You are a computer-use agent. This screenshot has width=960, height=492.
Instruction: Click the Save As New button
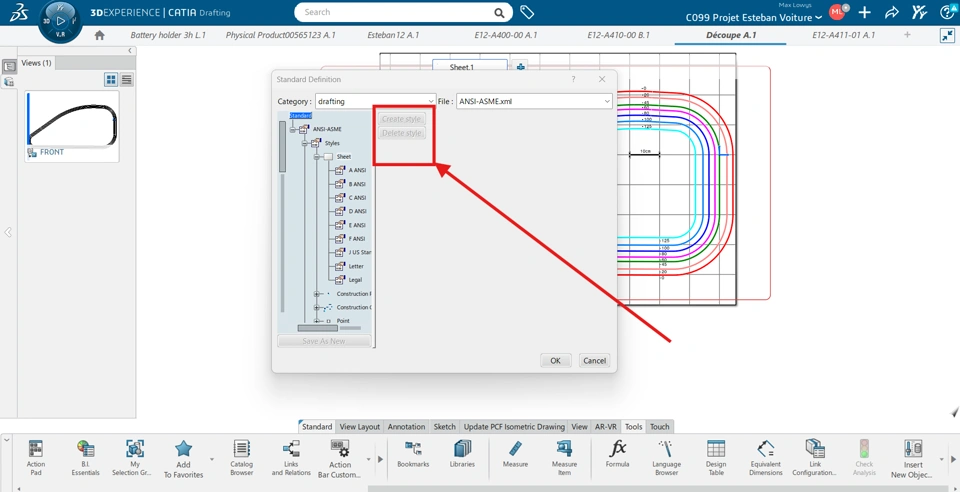click(324, 341)
